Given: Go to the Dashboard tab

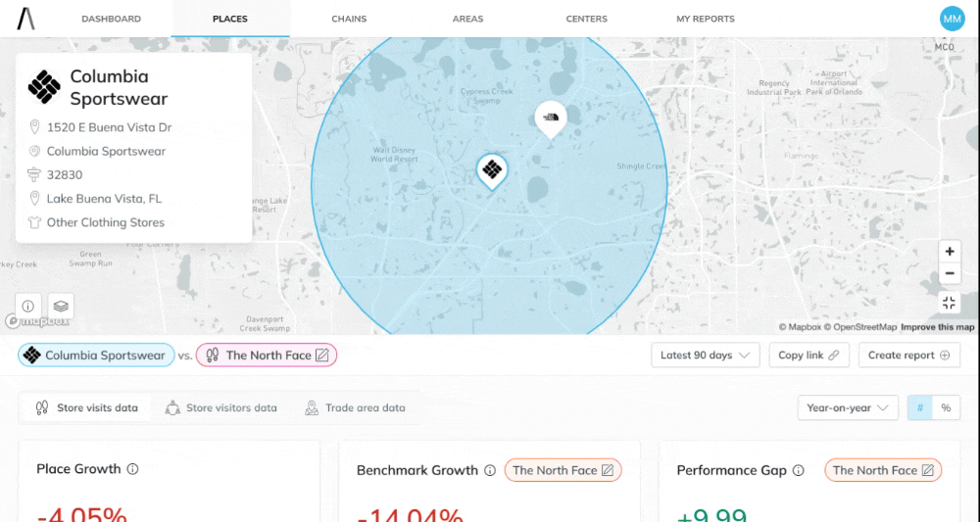Looking at the screenshot, I should coord(112,19).
